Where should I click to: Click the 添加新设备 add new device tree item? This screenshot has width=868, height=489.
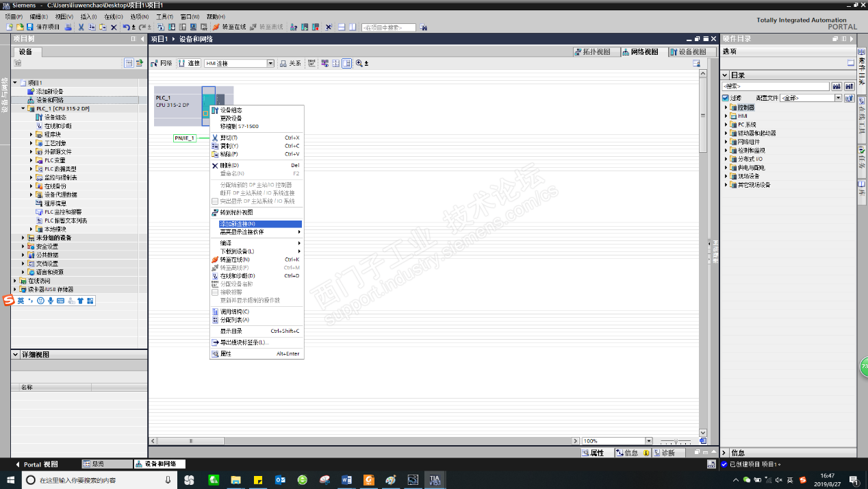click(x=45, y=91)
